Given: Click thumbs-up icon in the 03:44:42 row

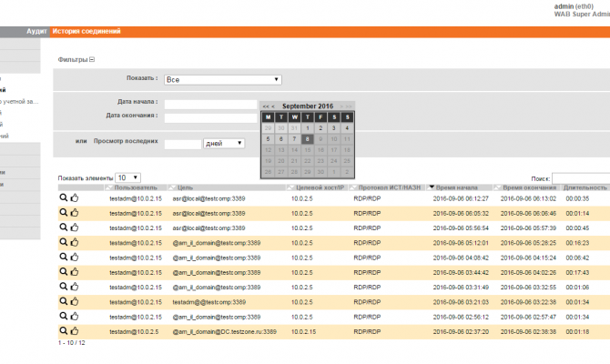Looking at the screenshot, I should [x=75, y=272].
